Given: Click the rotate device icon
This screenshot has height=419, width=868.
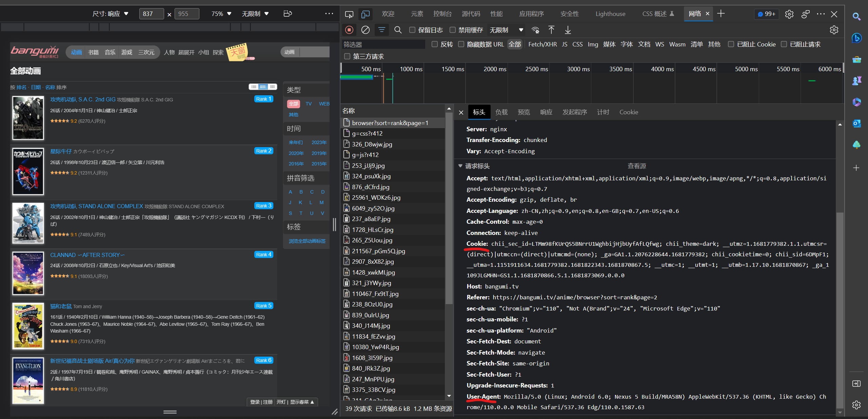Looking at the screenshot, I should pyautogui.click(x=288, y=14).
